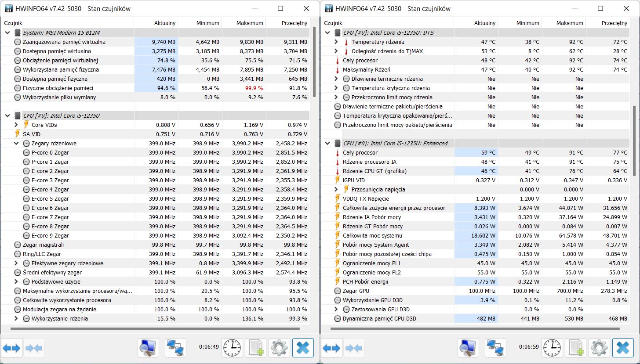Click thermometer icon beside Maksymalny Rdzeń
This screenshot has height=364, width=640.
pyautogui.click(x=338, y=69)
